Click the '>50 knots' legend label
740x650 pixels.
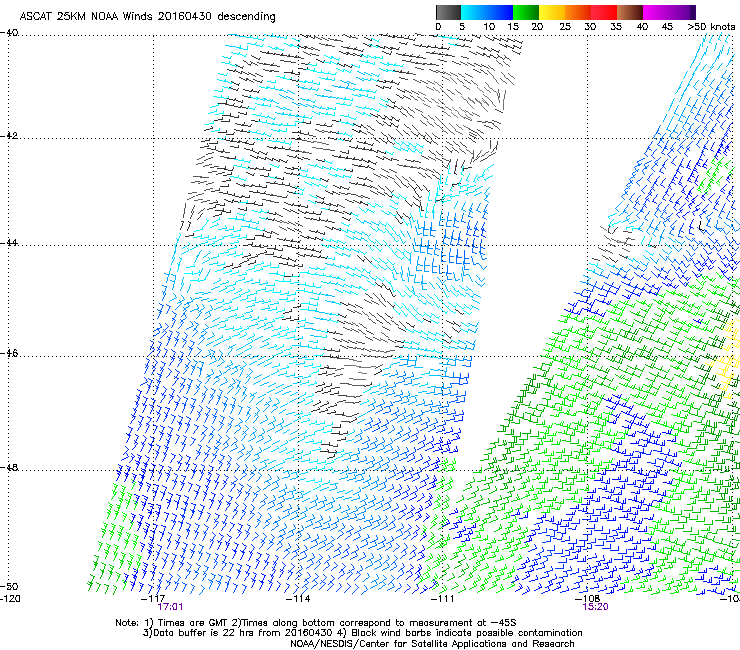pos(711,26)
